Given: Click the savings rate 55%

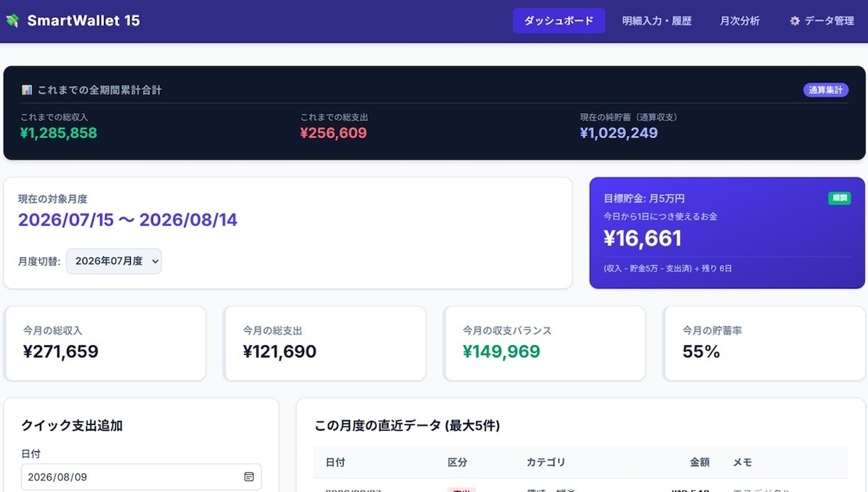Looking at the screenshot, I should pos(702,352).
